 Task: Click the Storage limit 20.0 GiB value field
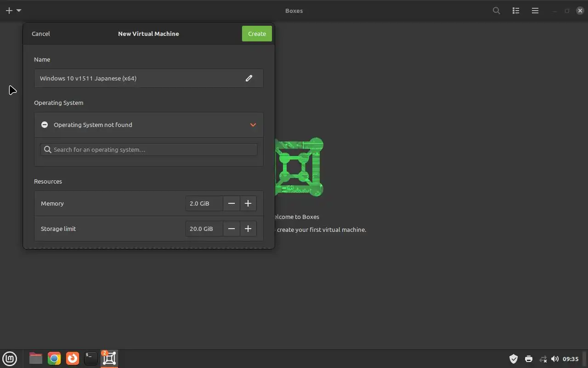pyautogui.click(x=204, y=229)
